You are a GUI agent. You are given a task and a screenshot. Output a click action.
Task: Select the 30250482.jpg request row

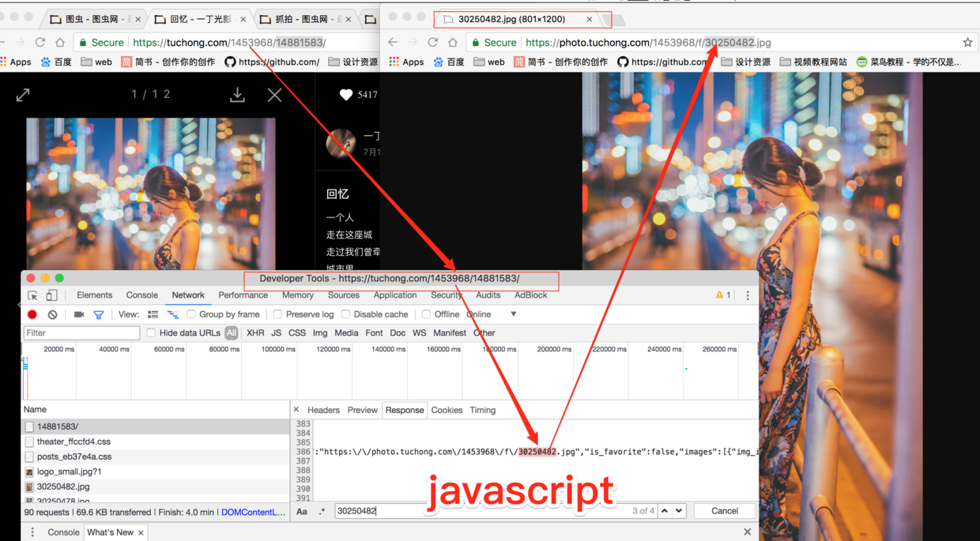click(156, 487)
